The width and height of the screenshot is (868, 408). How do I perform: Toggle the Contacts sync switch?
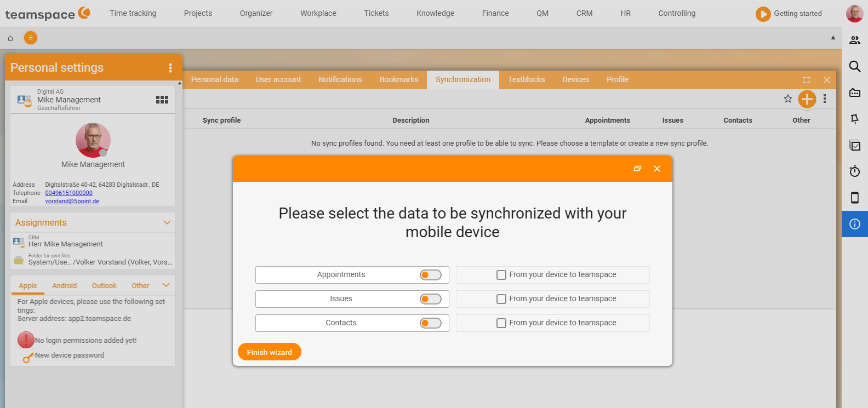[x=431, y=323]
